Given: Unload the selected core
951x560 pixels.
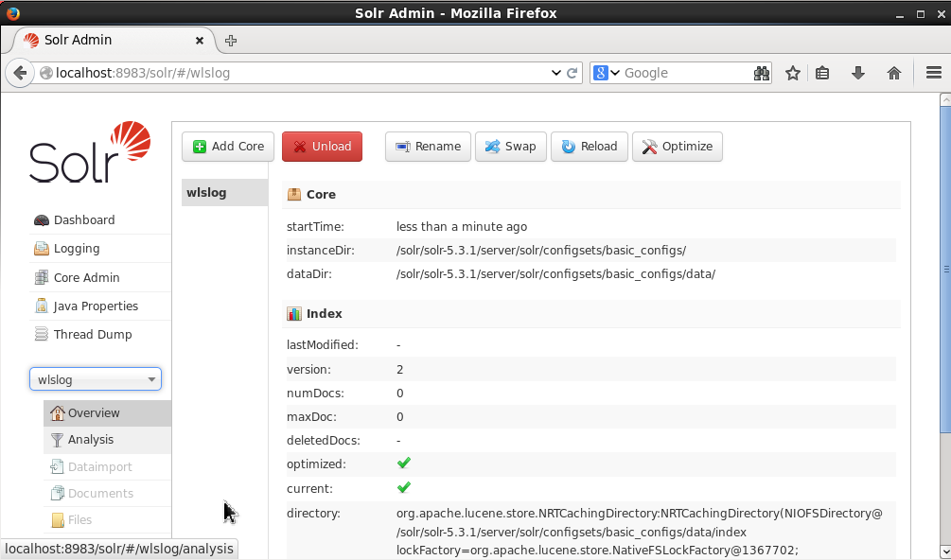Looking at the screenshot, I should pos(322,147).
